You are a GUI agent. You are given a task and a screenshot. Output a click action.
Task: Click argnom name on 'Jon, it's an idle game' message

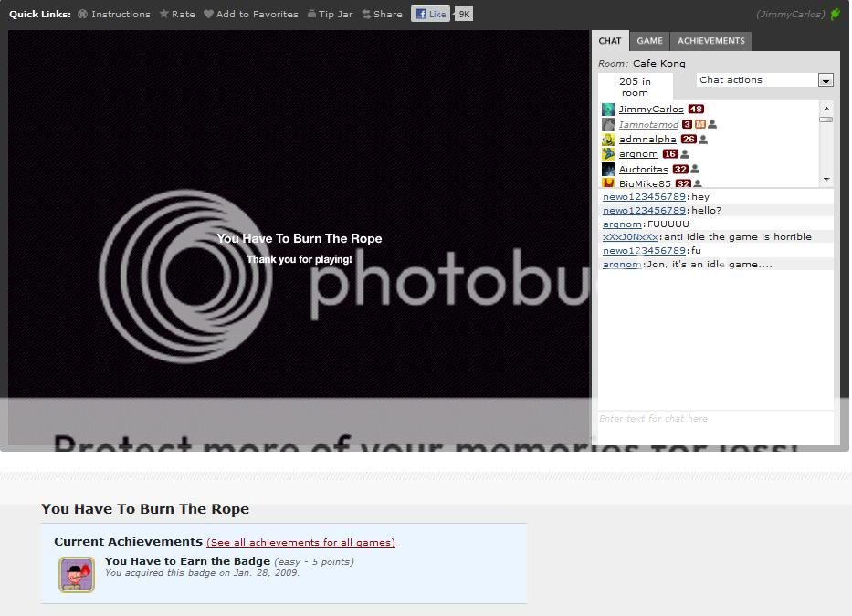click(x=622, y=265)
